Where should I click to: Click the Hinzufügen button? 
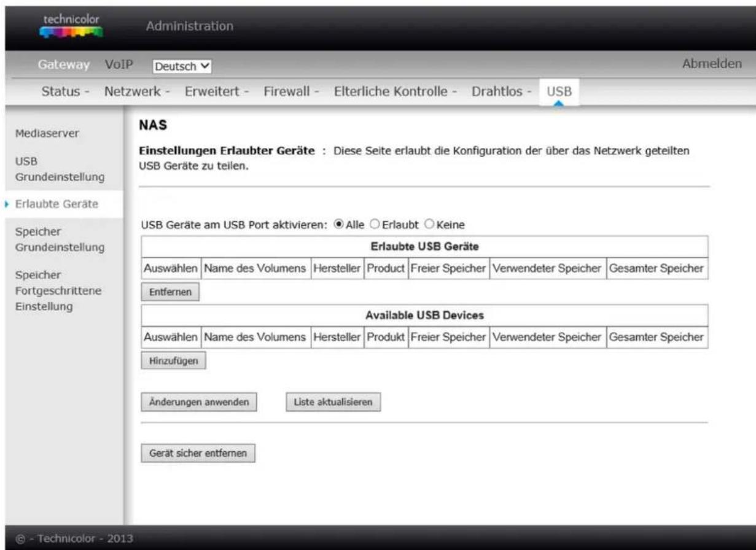coord(173,361)
